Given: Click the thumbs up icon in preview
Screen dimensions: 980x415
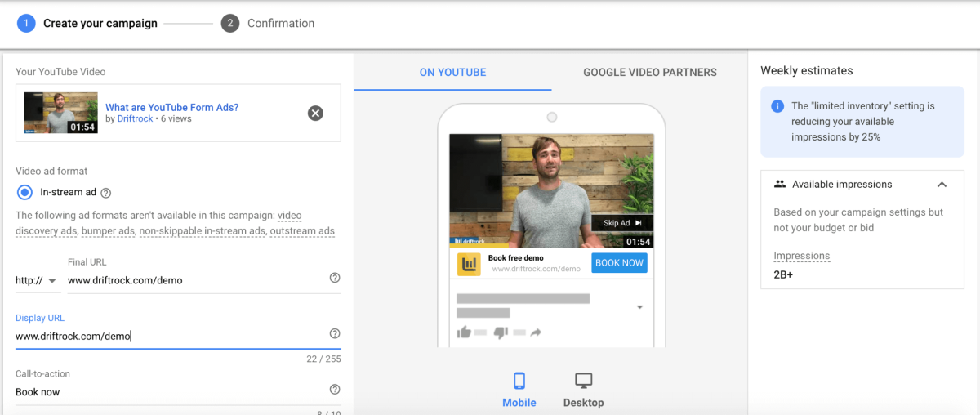Looking at the screenshot, I should (464, 332).
